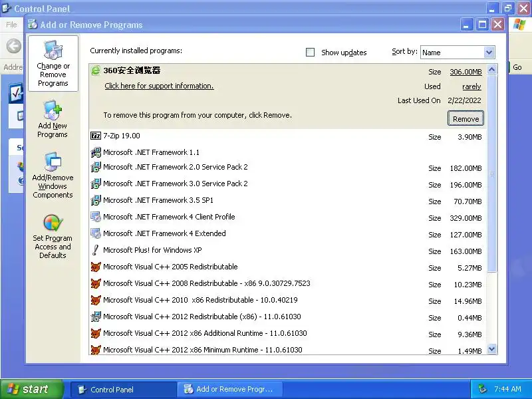Click the 306.00MB size value
The image size is (532, 399).
(x=465, y=72)
